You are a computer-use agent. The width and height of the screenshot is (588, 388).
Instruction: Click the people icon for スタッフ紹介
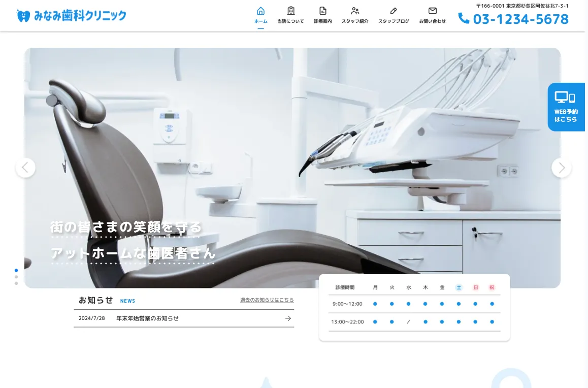point(355,11)
